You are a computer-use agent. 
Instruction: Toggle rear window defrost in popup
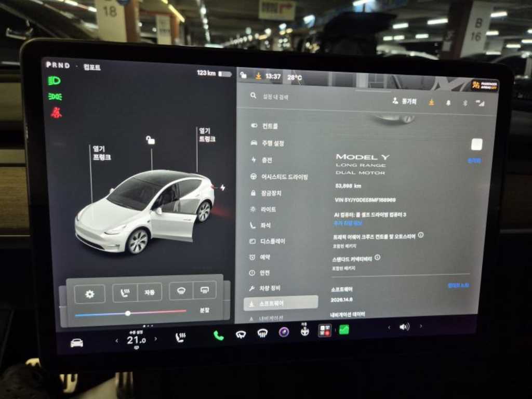click(x=205, y=290)
